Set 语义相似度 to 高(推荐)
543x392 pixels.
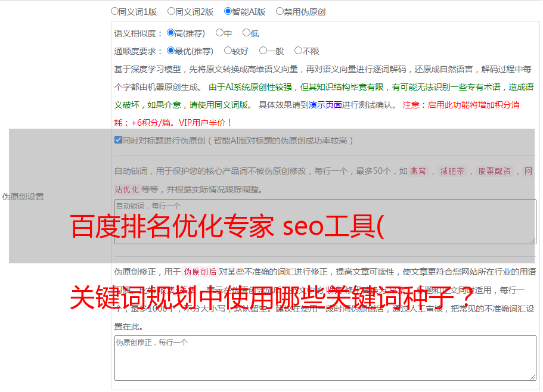point(170,33)
